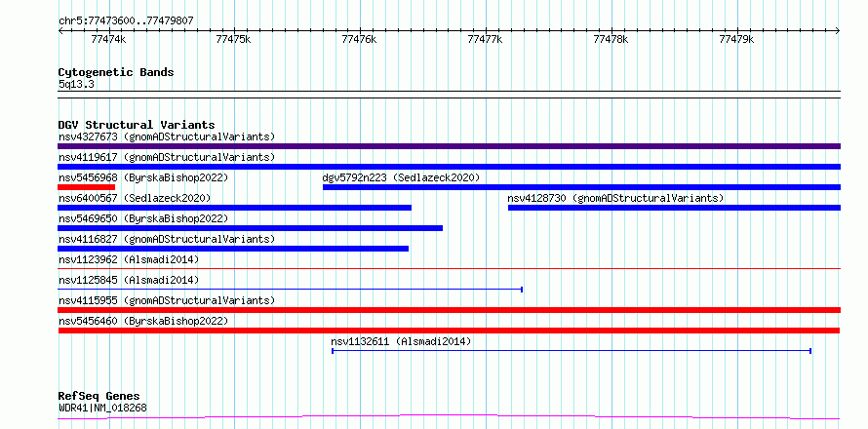Click the DGV Structural Variants track title
This screenshot has height=429, width=868.
tap(137, 125)
